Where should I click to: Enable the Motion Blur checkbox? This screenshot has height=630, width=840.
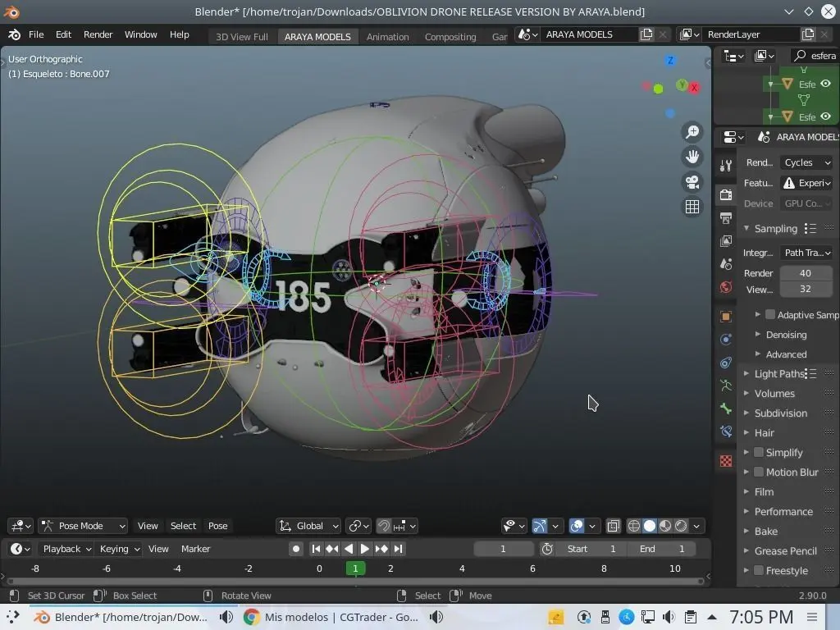coord(759,472)
